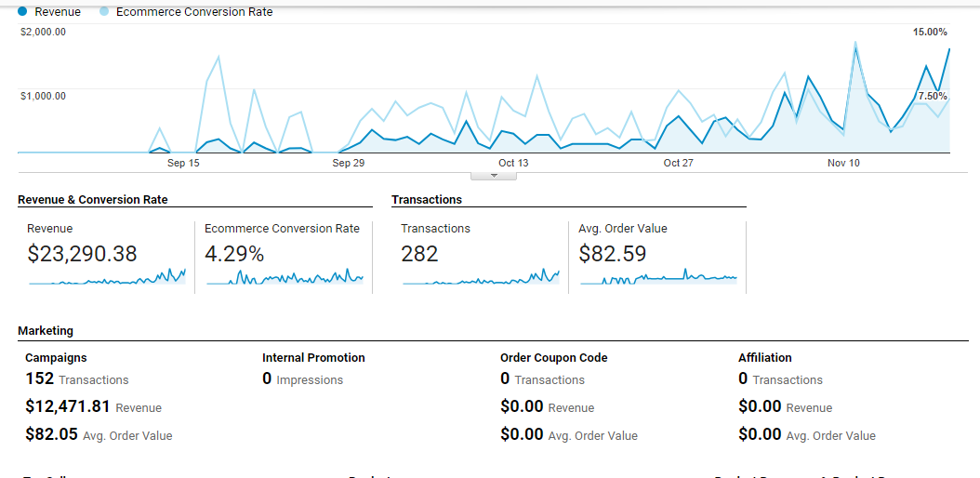The image size is (980, 478).
Task: Click the Oct 13 date on chart axis
Action: coord(513,163)
